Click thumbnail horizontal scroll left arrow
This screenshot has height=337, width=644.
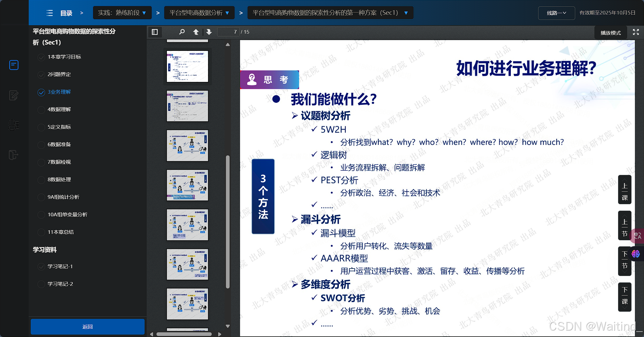(x=152, y=334)
